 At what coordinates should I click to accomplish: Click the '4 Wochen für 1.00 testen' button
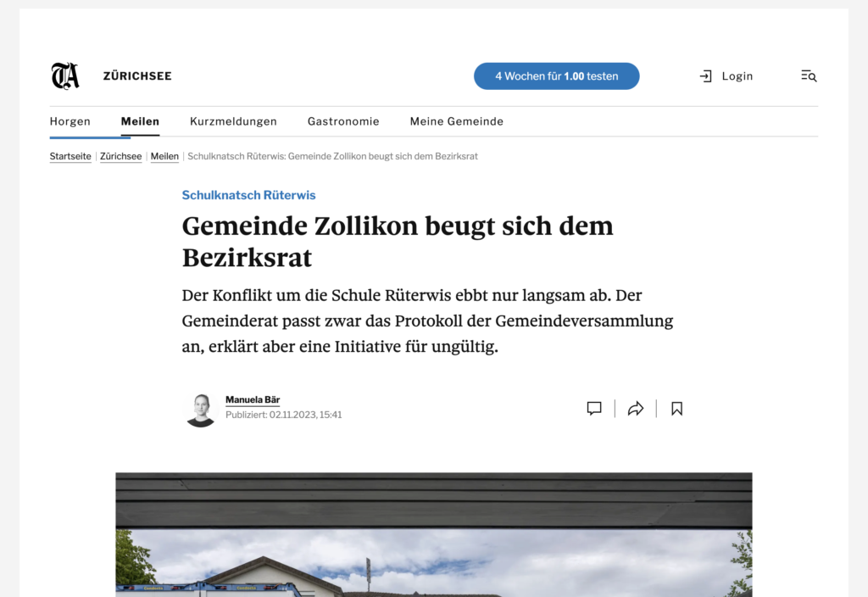pos(556,76)
